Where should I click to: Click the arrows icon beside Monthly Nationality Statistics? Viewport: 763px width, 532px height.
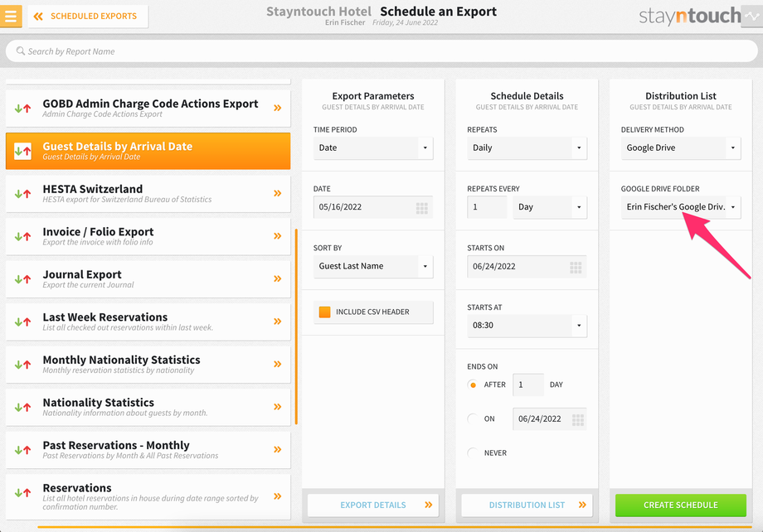click(23, 365)
